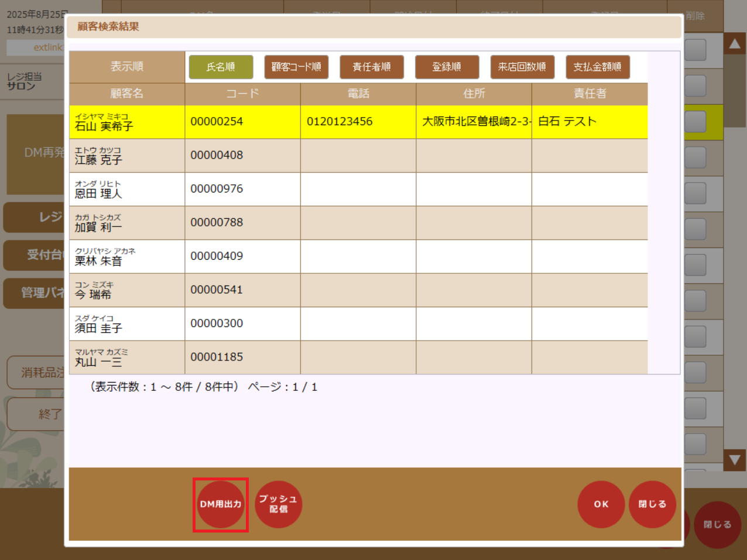Sort the list by 来店回数順
Viewport: 747px width, 560px height.
tap(522, 67)
